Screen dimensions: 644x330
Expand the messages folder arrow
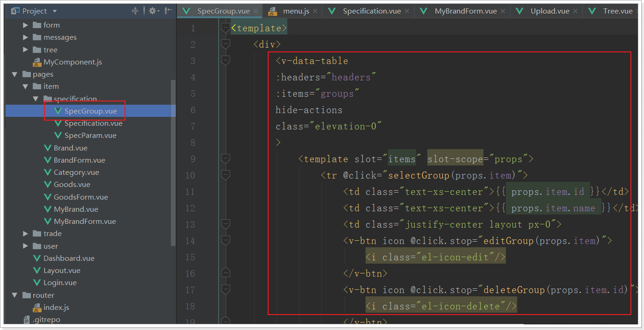tap(26, 37)
